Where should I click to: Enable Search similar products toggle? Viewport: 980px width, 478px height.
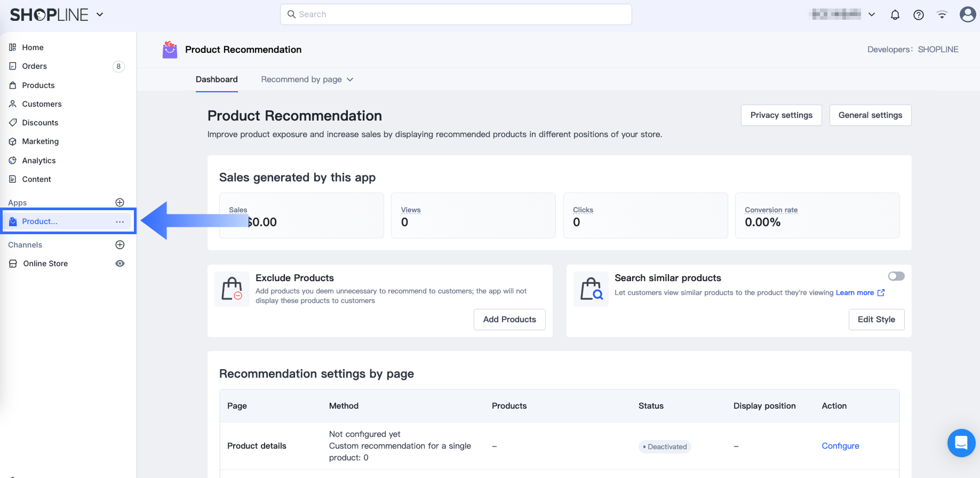click(x=896, y=276)
